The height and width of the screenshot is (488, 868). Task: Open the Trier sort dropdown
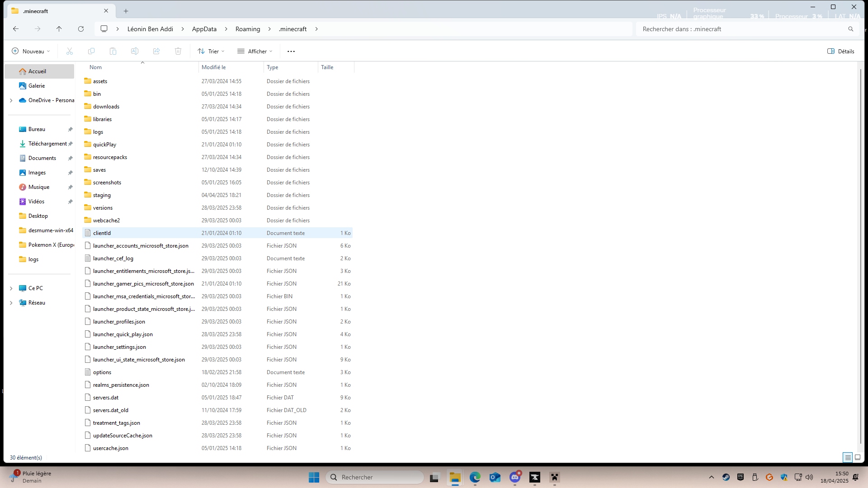click(x=211, y=52)
